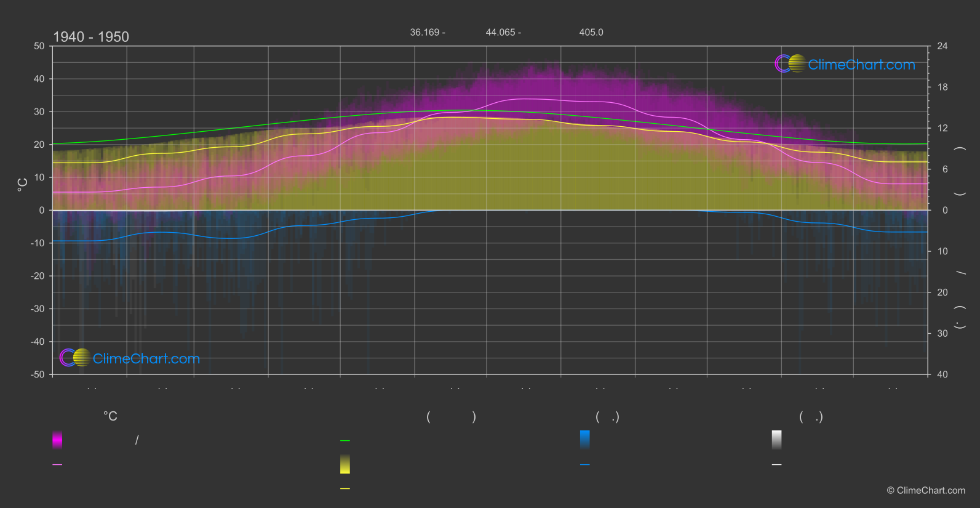Click the white gradient legend swatch
The height and width of the screenshot is (508, 980).
(777, 440)
